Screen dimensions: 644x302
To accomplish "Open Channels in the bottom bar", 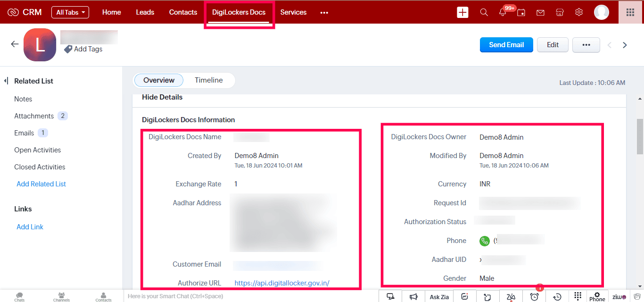I will coord(61,296).
